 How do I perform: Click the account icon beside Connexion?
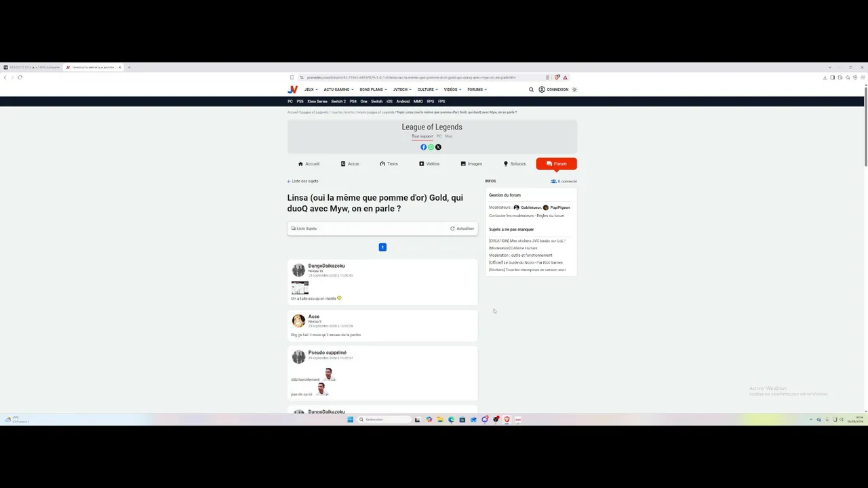542,89
